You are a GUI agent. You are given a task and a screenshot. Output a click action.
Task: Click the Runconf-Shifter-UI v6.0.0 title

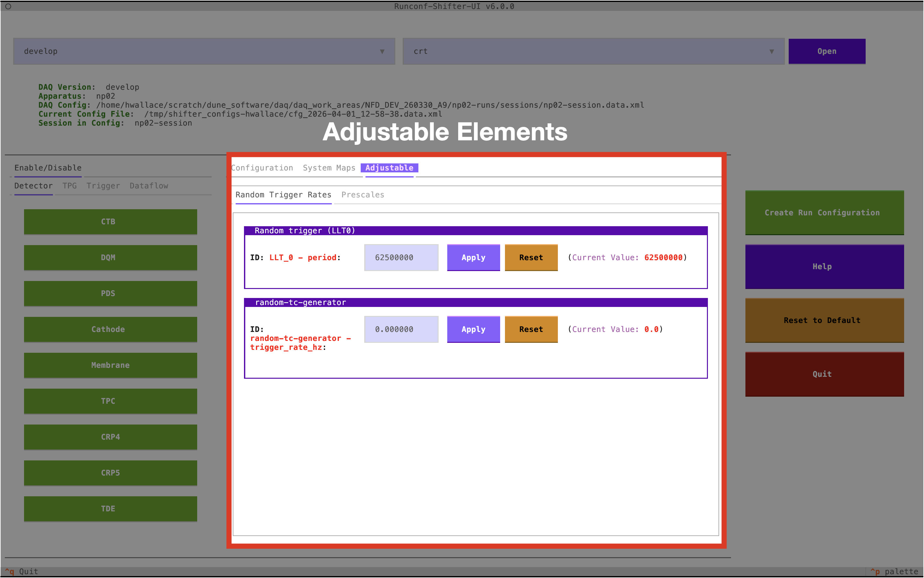tap(454, 6)
